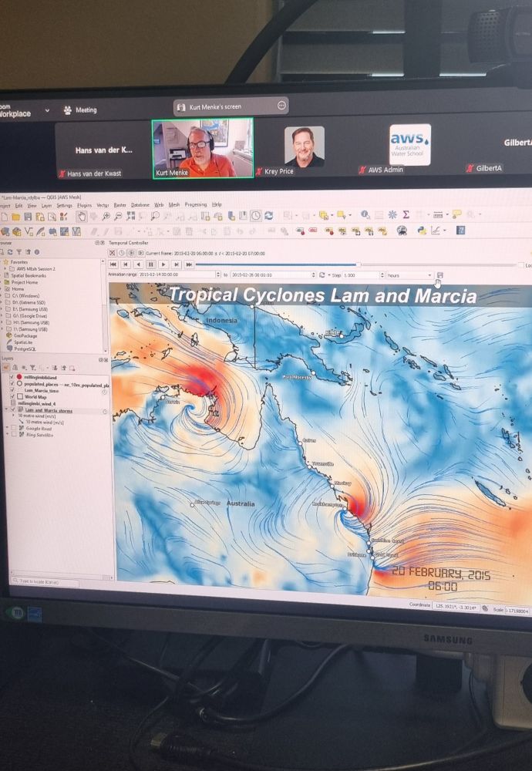Toggle visibility of populated_places layer
Screen dimensions: 532x771
click(12, 383)
